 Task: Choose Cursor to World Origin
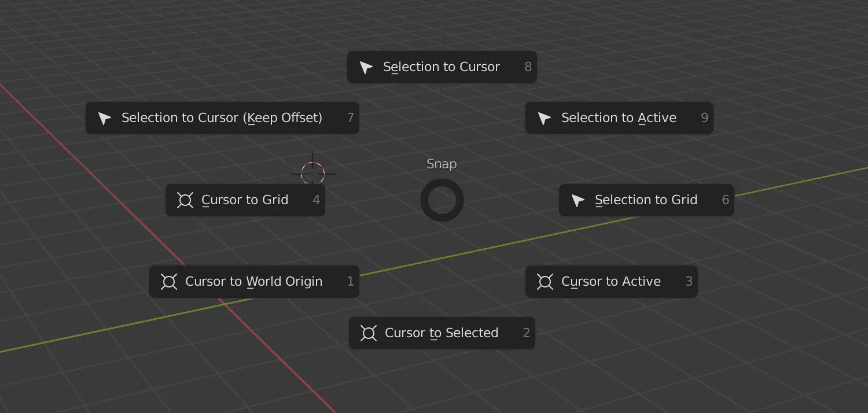point(254,282)
